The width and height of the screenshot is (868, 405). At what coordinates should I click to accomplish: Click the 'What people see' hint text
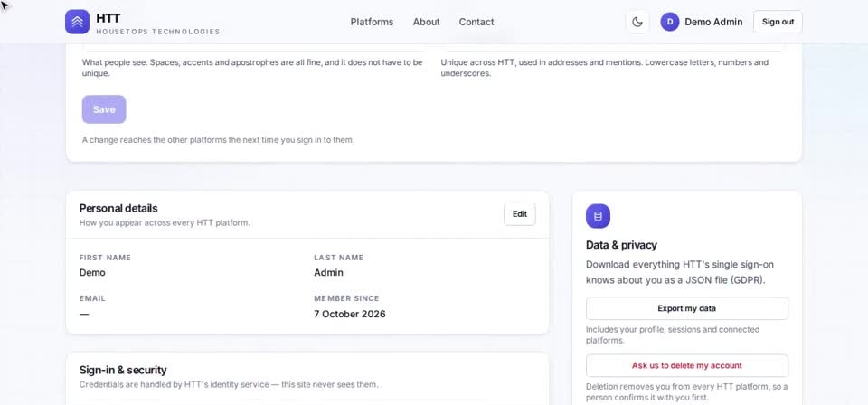[252, 68]
